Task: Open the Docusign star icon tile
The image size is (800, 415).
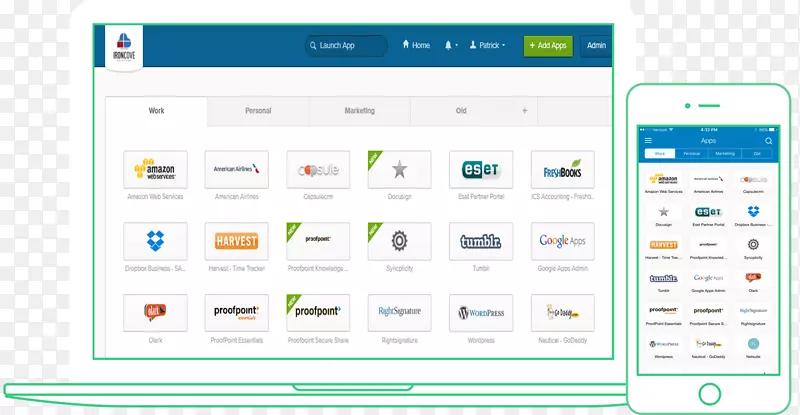Action: 399,169
